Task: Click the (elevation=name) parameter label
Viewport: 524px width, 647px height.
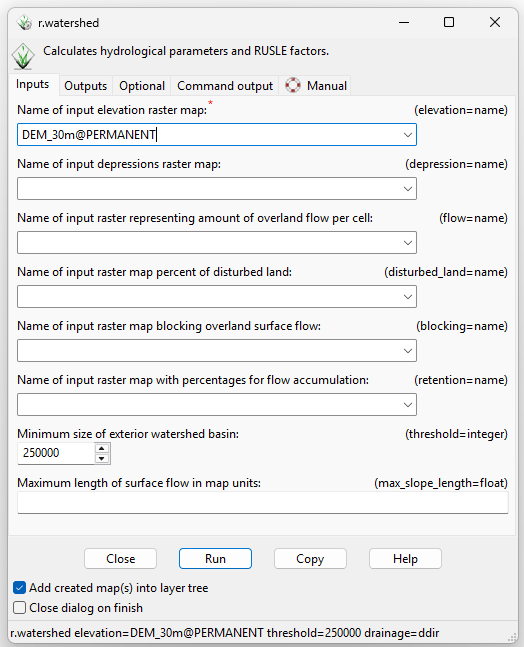Action: (461, 110)
